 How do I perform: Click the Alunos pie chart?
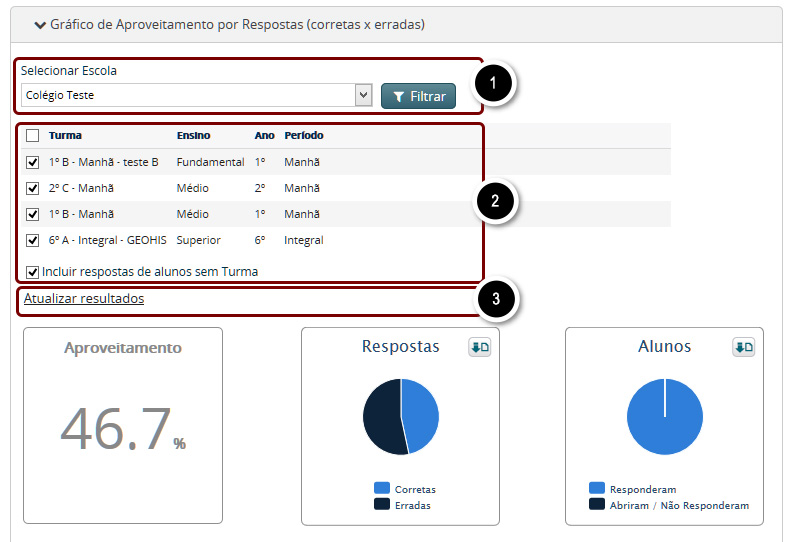(664, 417)
